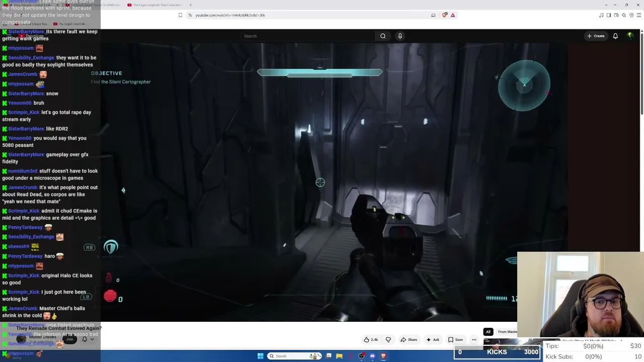Select the 'All' filter chip
Viewport: 644px width, 362px height.
pos(488,332)
